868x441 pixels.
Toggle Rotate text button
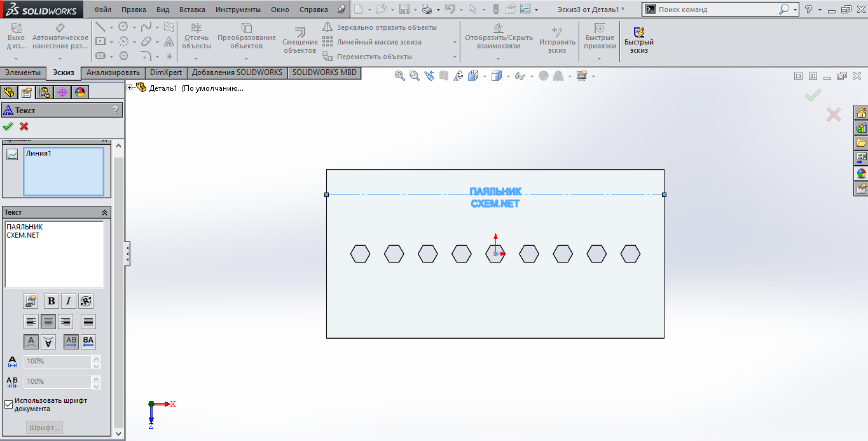(x=86, y=301)
